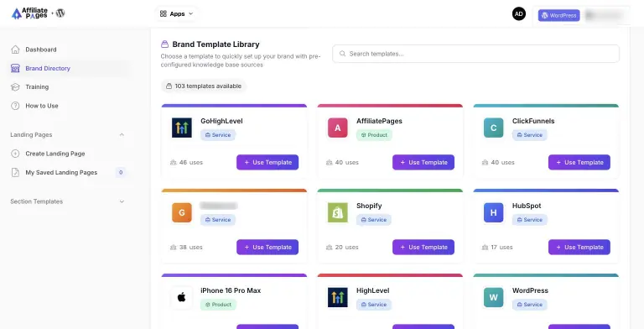Open the Apps dropdown menu
This screenshot has width=644, height=329.
[177, 14]
